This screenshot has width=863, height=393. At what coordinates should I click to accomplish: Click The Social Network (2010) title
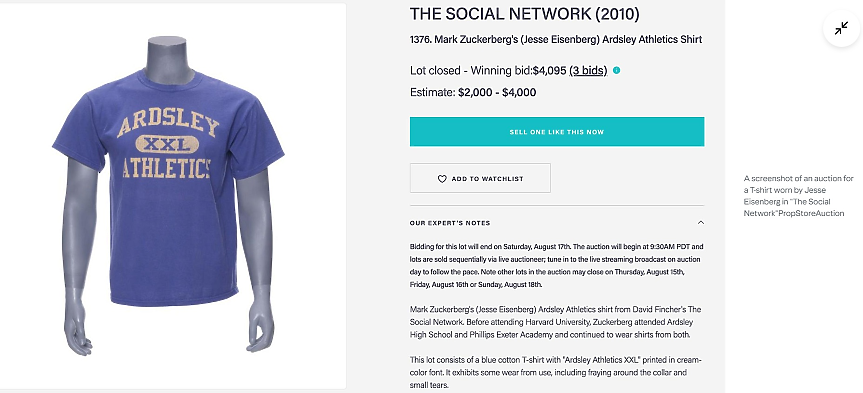pos(525,14)
